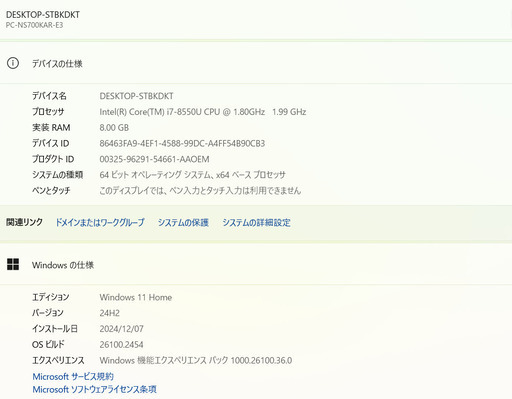Open システムの保護 link
Screen dimensions: 512x399
(183, 222)
